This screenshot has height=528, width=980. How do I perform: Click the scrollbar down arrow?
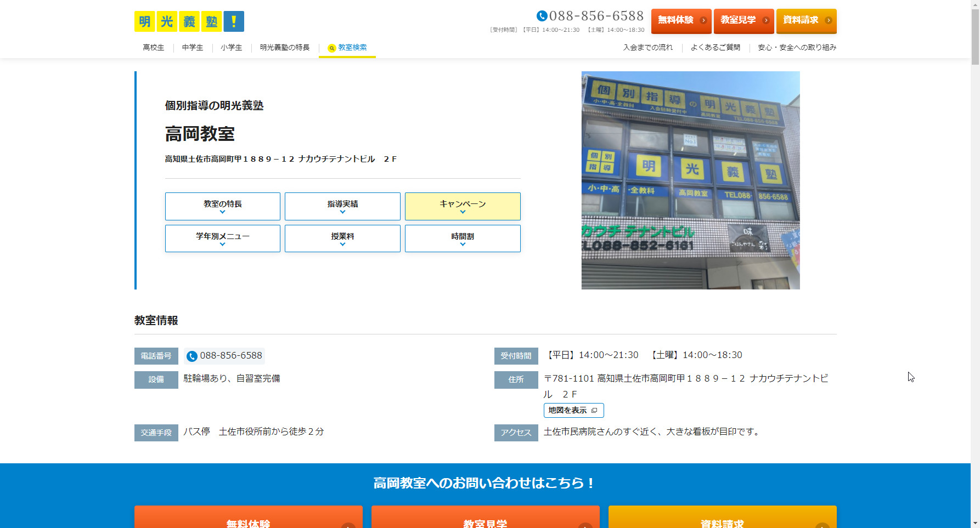975,523
